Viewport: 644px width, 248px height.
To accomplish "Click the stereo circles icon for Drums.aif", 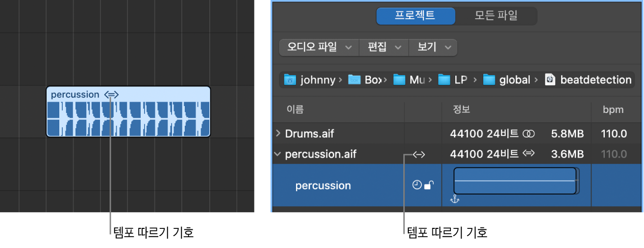I will tap(528, 134).
